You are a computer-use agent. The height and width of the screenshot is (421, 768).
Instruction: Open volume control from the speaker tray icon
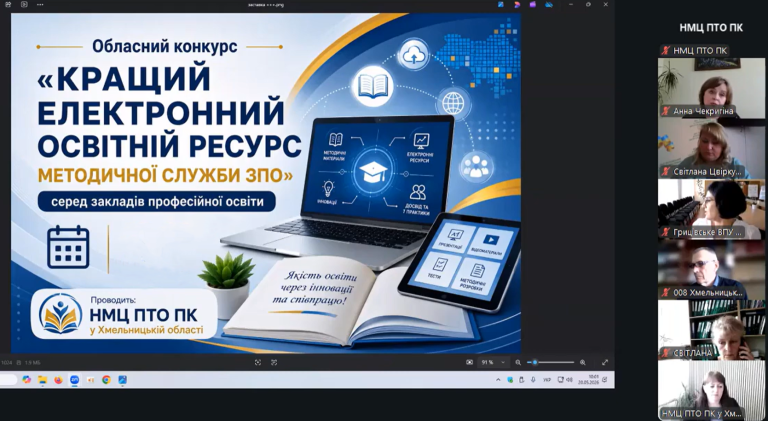pyautogui.click(x=569, y=380)
